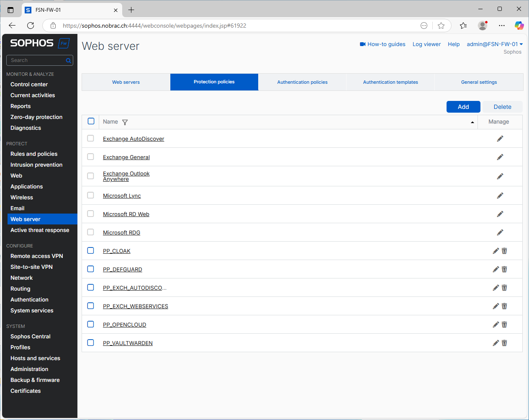The height and width of the screenshot is (420, 529).
Task: Go to the Authentication templates tab
Action: point(390,82)
